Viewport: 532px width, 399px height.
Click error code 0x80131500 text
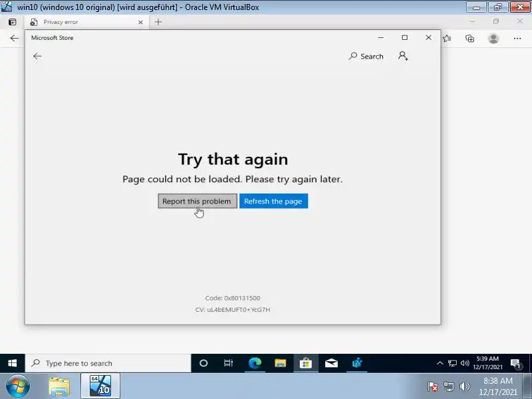tap(233, 298)
